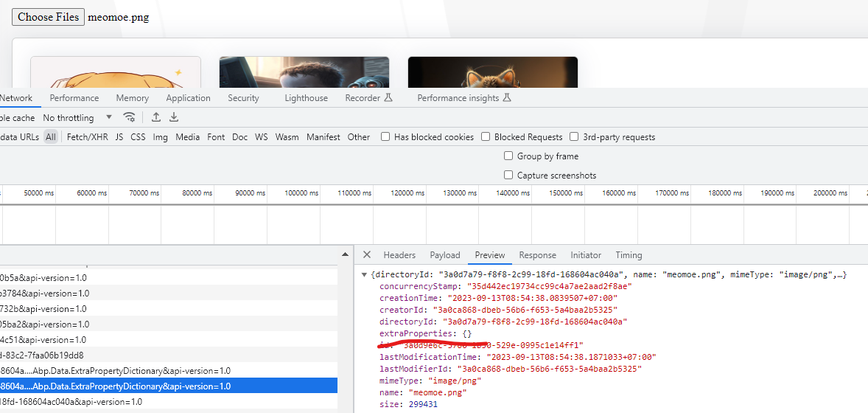Screen dimensions: 868x413
Task: Enable Group by frame checkbox
Action: click(508, 156)
